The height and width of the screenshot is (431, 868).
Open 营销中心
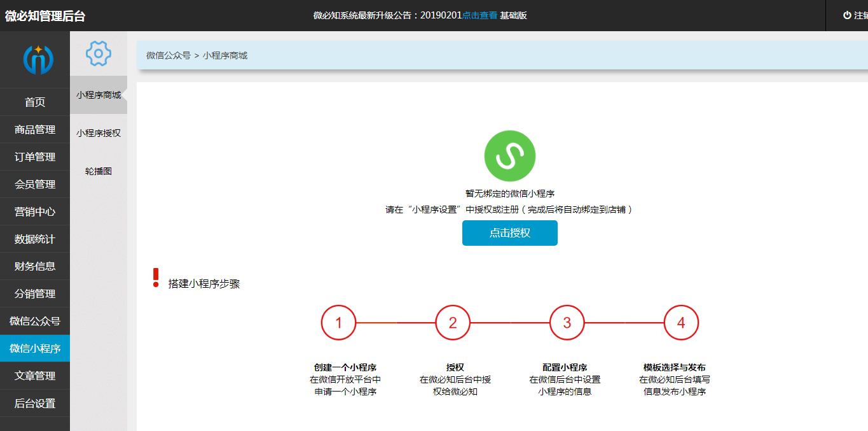(x=34, y=211)
